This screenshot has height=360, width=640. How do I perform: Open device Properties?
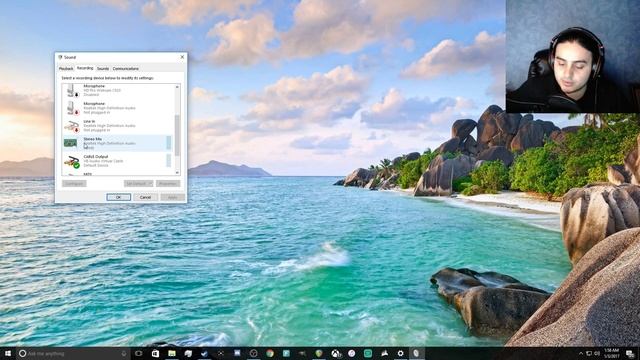click(x=168, y=184)
